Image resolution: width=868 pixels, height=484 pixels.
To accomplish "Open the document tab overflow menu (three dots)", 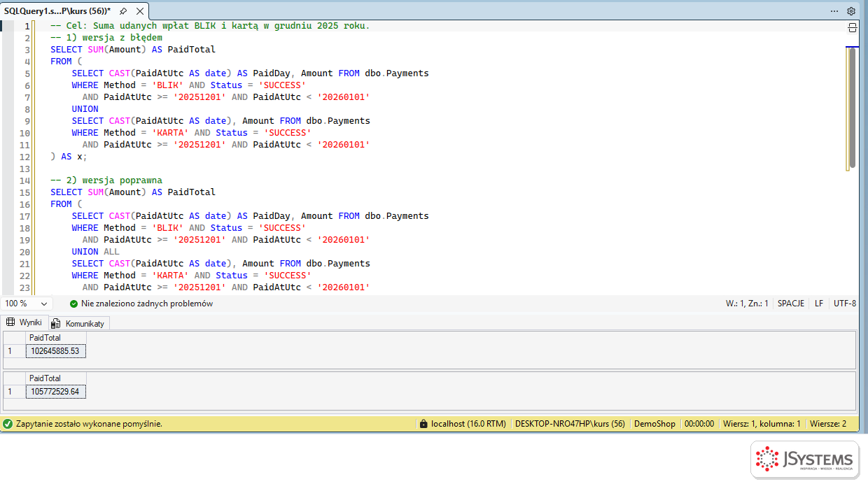I will [x=834, y=11].
